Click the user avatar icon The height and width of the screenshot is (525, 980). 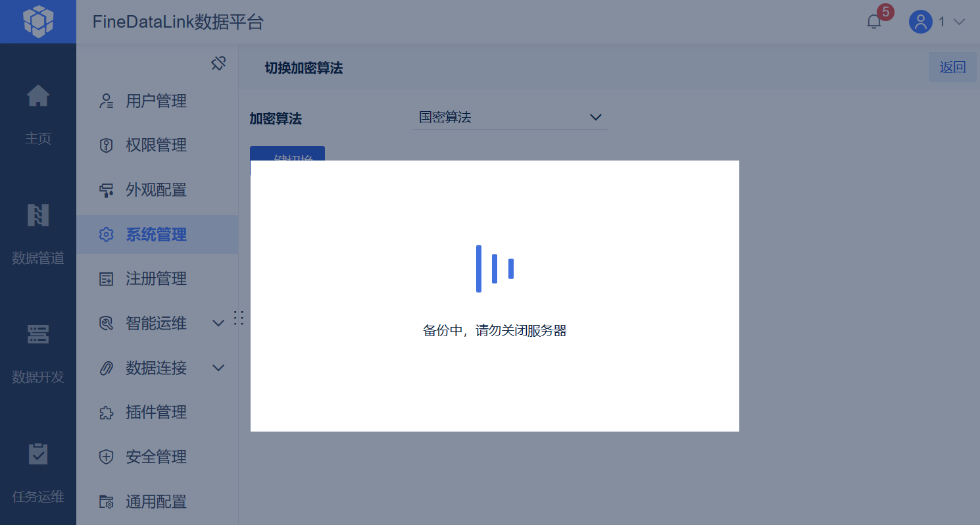coord(920,22)
